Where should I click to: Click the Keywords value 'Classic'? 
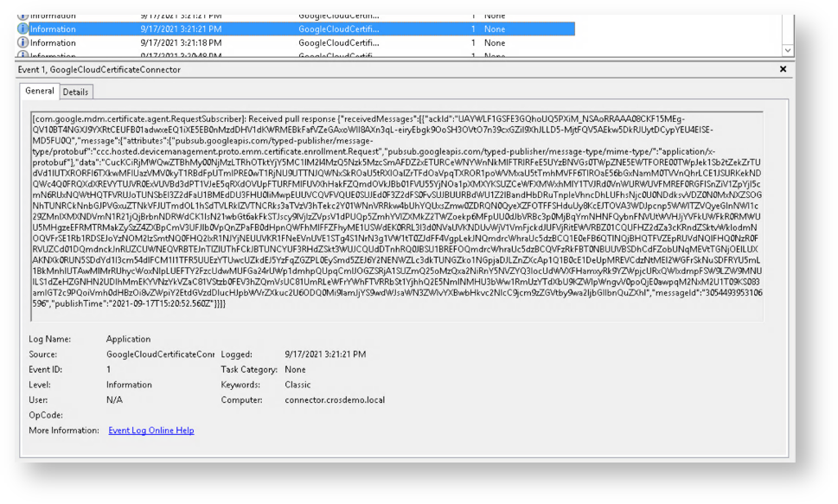297,385
